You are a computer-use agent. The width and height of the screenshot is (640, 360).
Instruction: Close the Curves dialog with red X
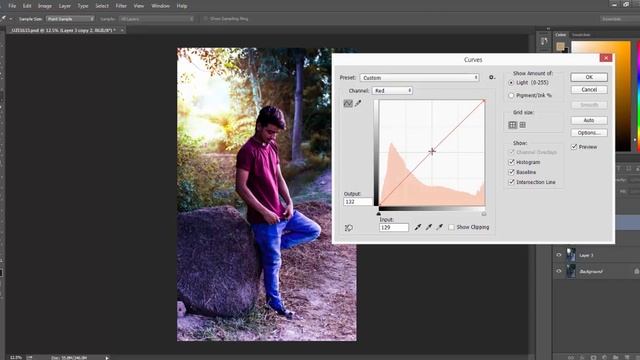[x=606, y=58]
